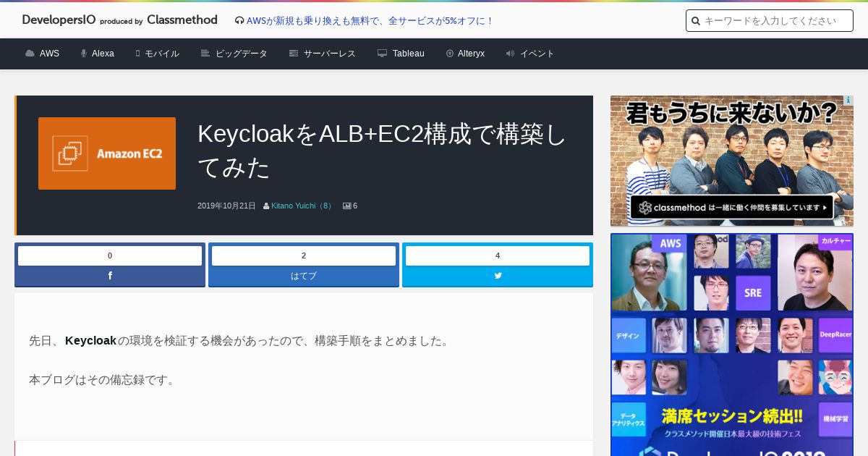The image size is (868, 456).
Task: Click the Amazon EC2 article thumbnail
Action: pyautogui.click(x=107, y=153)
